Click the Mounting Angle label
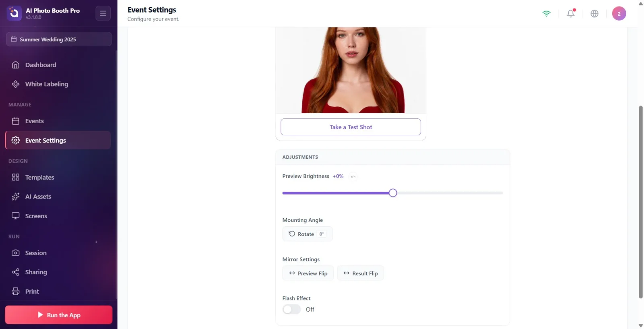644x329 pixels. click(303, 220)
